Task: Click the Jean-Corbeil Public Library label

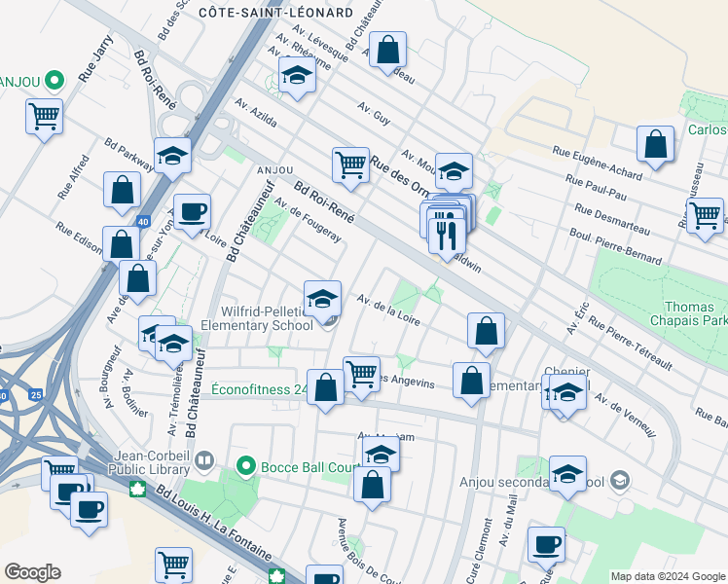Action: click(x=149, y=462)
